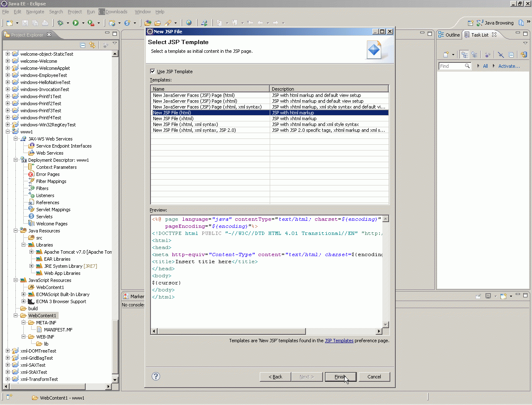Click the help question mark icon

[156, 376]
